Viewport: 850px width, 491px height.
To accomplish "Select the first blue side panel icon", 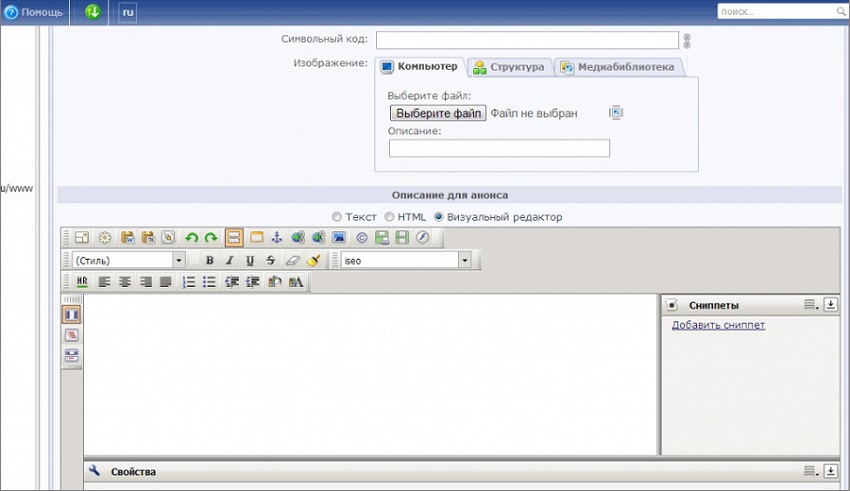I will [72, 315].
